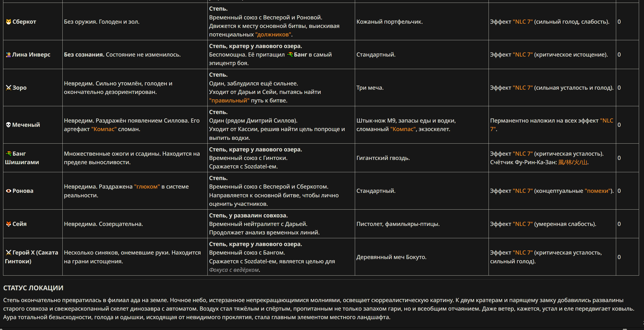644x330 pixels.
Task: Click the crossed swords icon next to Зоро
Action: 9,88
